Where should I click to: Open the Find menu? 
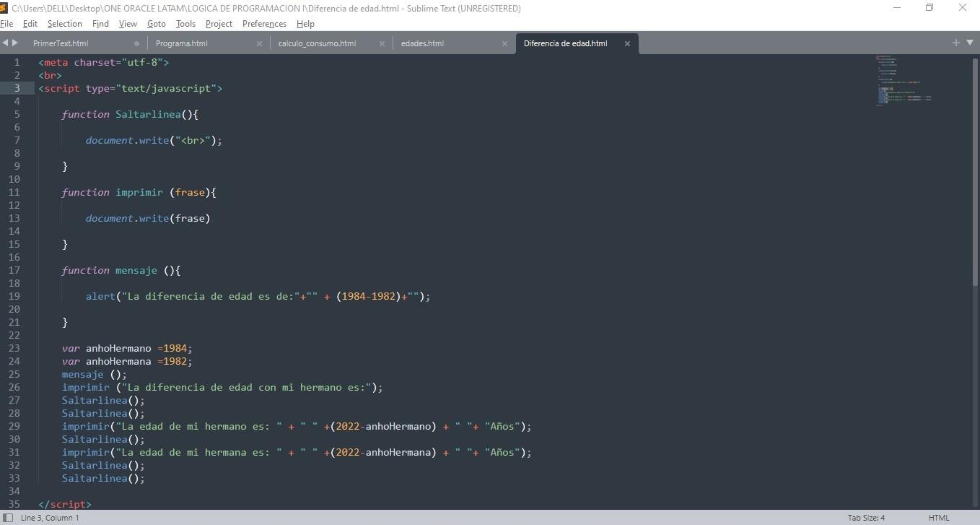pyautogui.click(x=100, y=24)
